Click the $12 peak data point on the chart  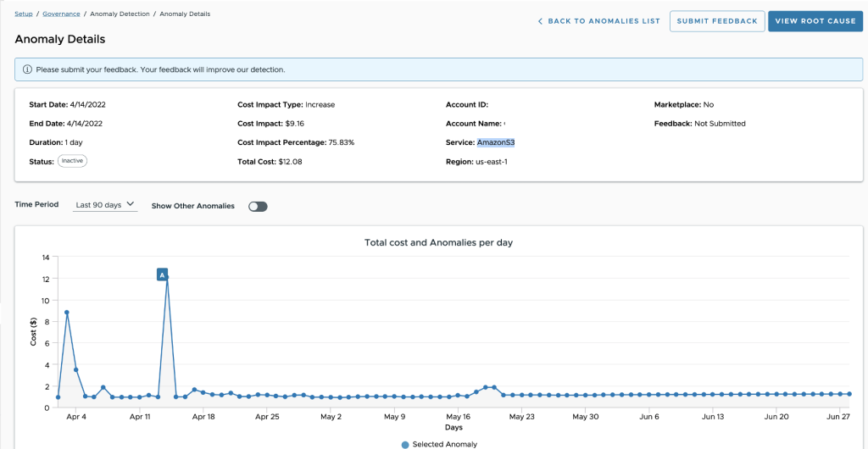(167, 278)
